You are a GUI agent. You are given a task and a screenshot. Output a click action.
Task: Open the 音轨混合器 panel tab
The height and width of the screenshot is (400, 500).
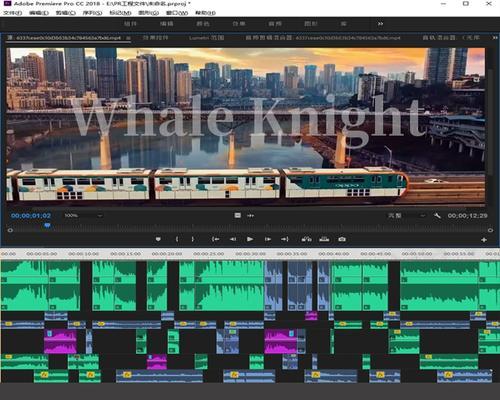451,38
